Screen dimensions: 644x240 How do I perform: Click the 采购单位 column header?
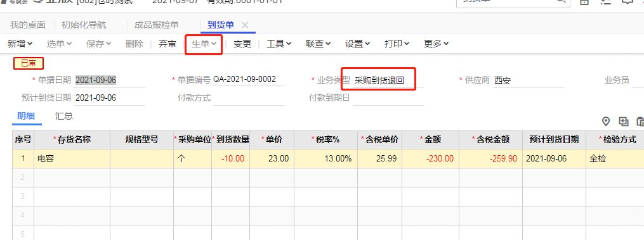[193, 139]
